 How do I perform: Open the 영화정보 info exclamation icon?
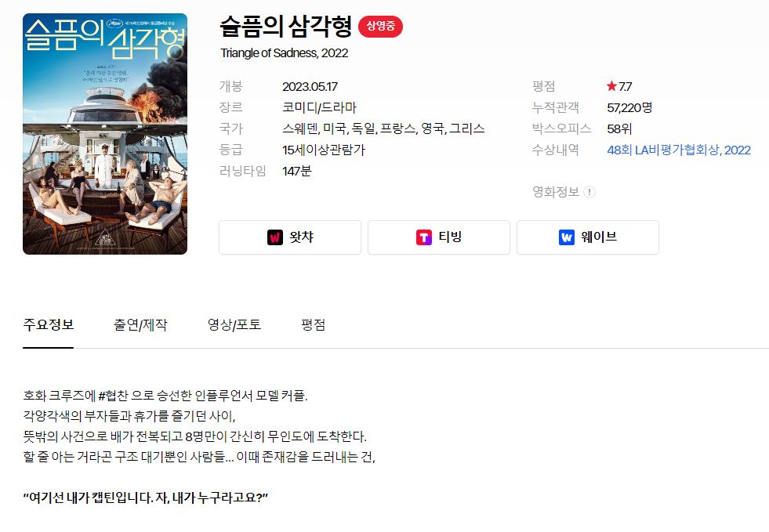(589, 192)
